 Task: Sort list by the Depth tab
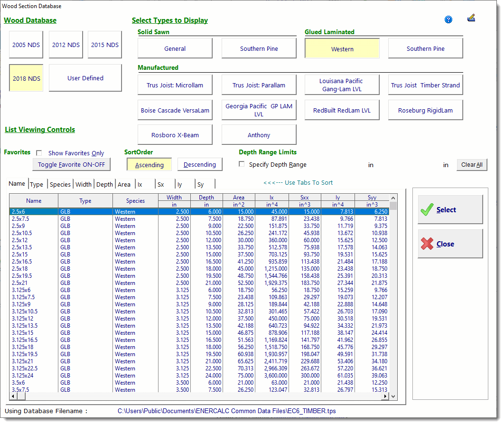(x=104, y=184)
